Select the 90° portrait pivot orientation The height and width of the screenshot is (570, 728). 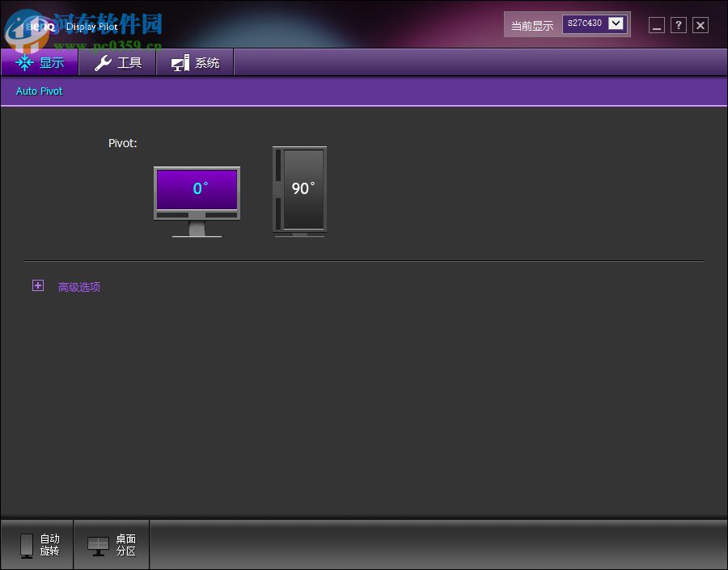[299, 189]
